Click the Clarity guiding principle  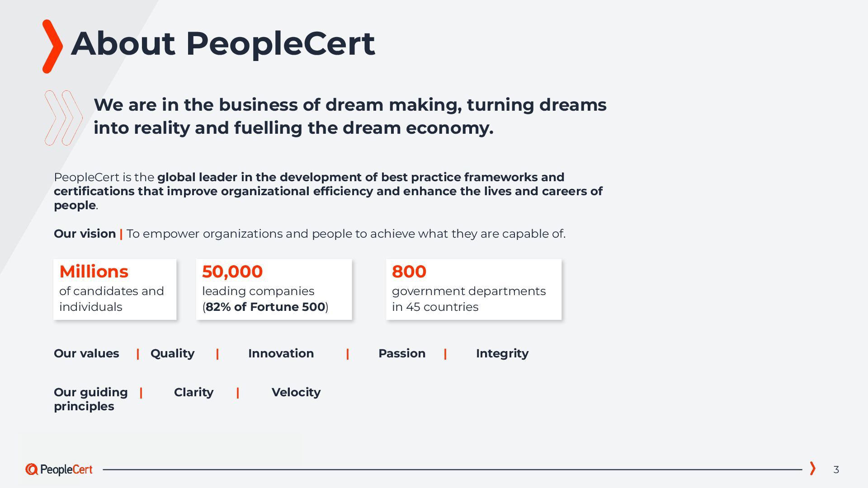[x=193, y=392]
